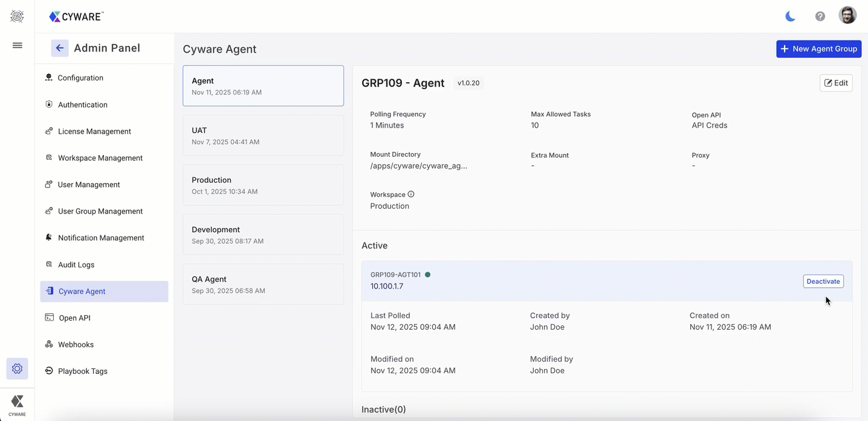
Task: Click the top-left circular app icon
Action: [x=17, y=16]
